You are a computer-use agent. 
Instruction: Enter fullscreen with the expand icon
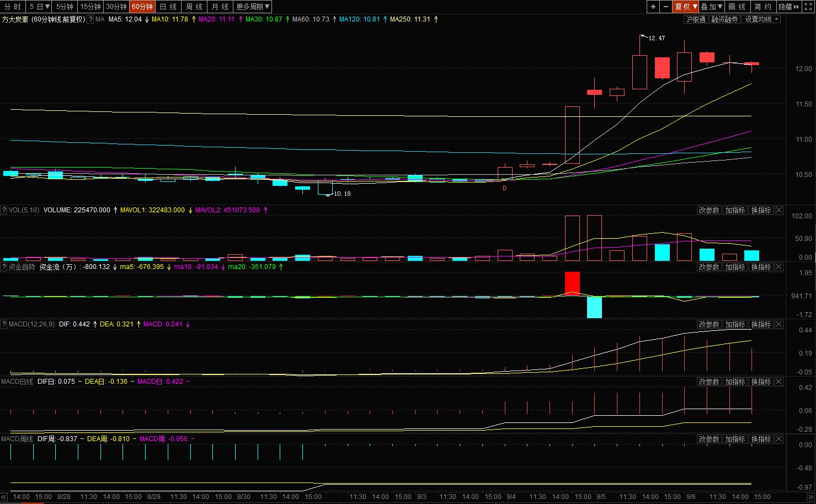coord(808,7)
